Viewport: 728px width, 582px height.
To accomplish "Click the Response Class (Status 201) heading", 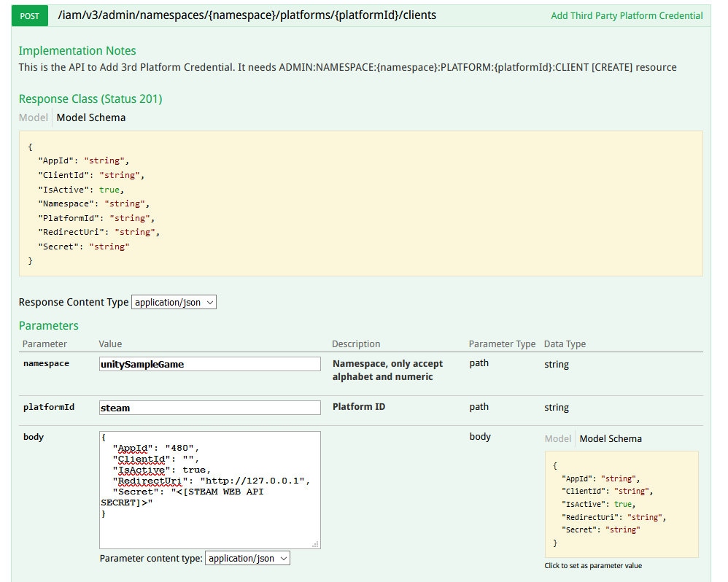I will coord(90,99).
